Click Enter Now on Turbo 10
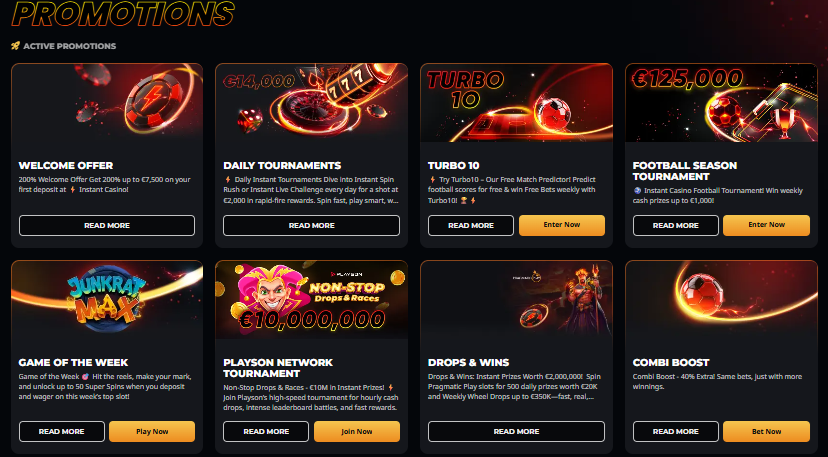The image size is (828, 457). [x=562, y=225]
